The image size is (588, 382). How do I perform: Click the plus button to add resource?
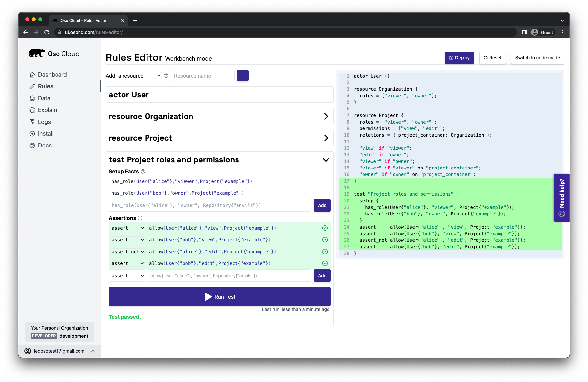pos(243,76)
